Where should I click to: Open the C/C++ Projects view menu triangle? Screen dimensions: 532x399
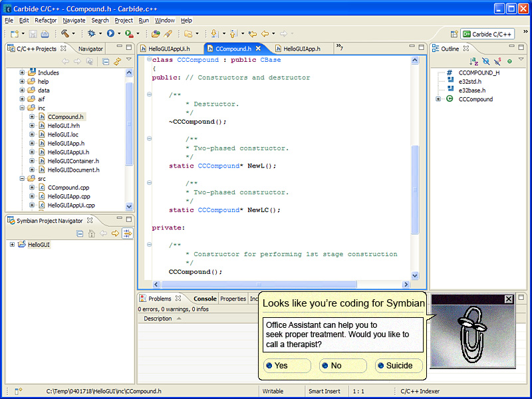[x=128, y=59]
